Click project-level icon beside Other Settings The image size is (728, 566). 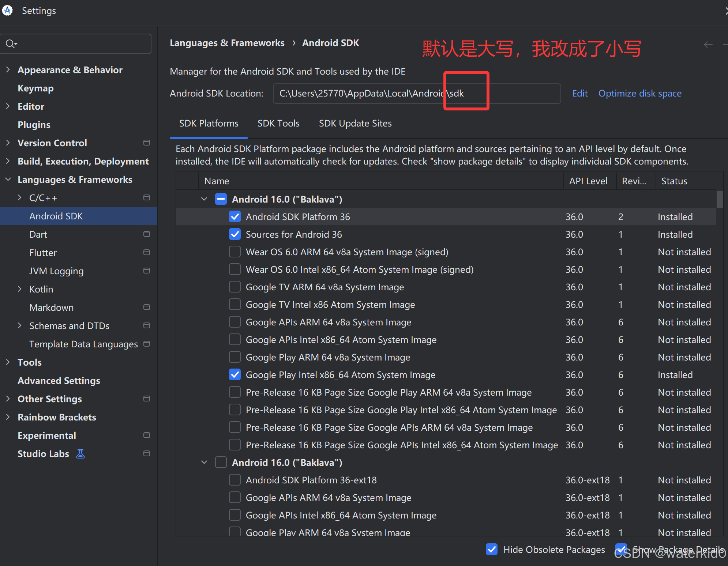click(147, 399)
